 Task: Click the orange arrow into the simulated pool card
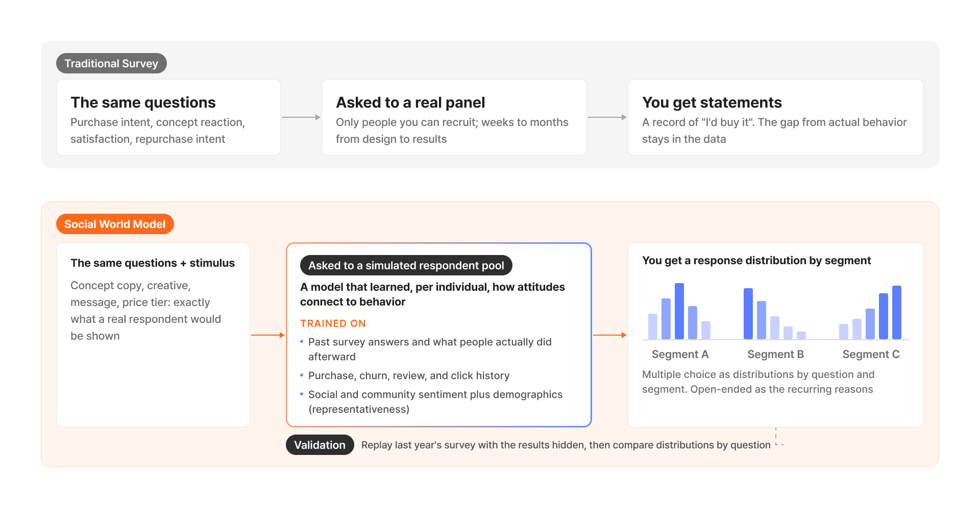268,335
